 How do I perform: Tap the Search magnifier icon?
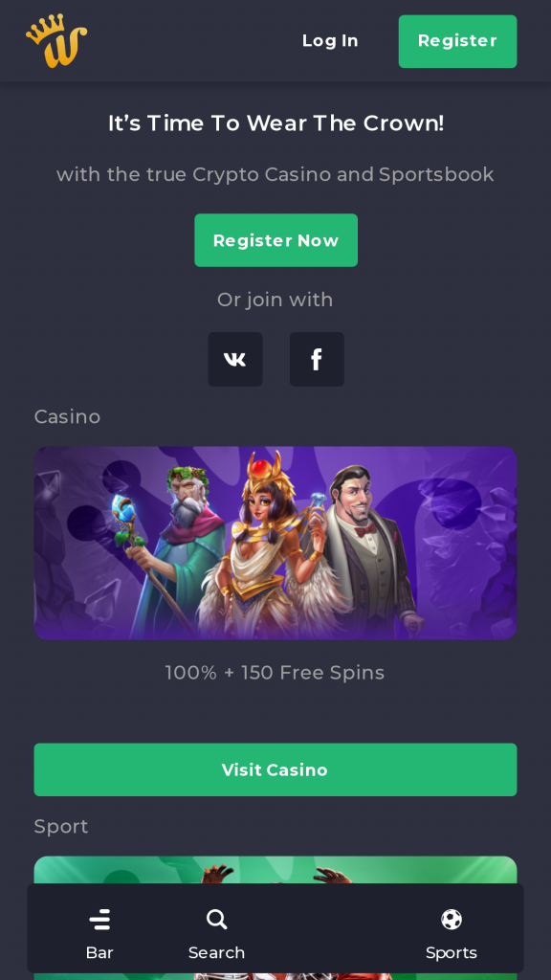click(x=217, y=920)
